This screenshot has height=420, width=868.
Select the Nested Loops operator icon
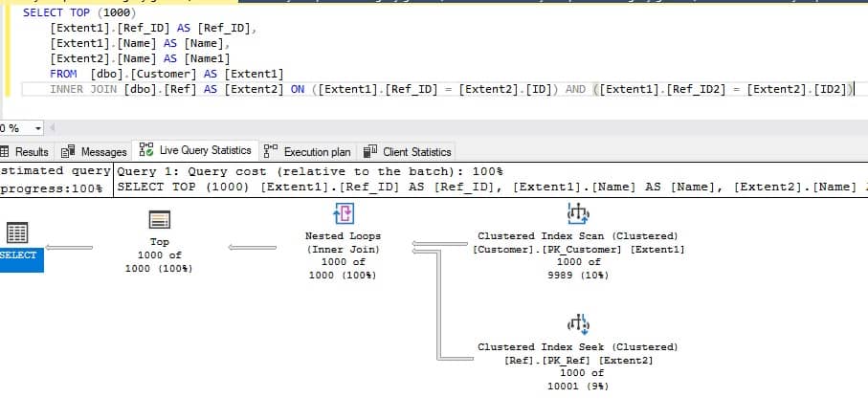point(344,213)
